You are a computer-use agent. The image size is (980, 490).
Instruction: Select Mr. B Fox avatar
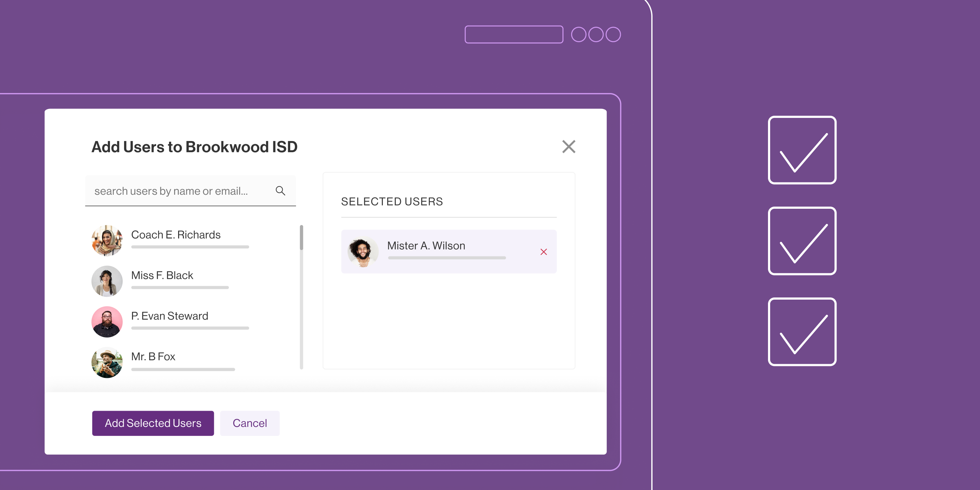pyautogui.click(x=107, y=363)
